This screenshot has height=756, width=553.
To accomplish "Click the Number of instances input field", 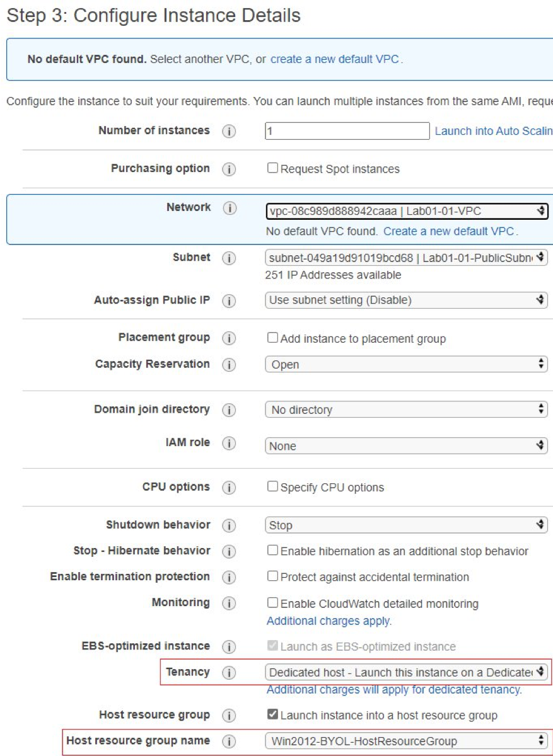I will click(347, 131).
